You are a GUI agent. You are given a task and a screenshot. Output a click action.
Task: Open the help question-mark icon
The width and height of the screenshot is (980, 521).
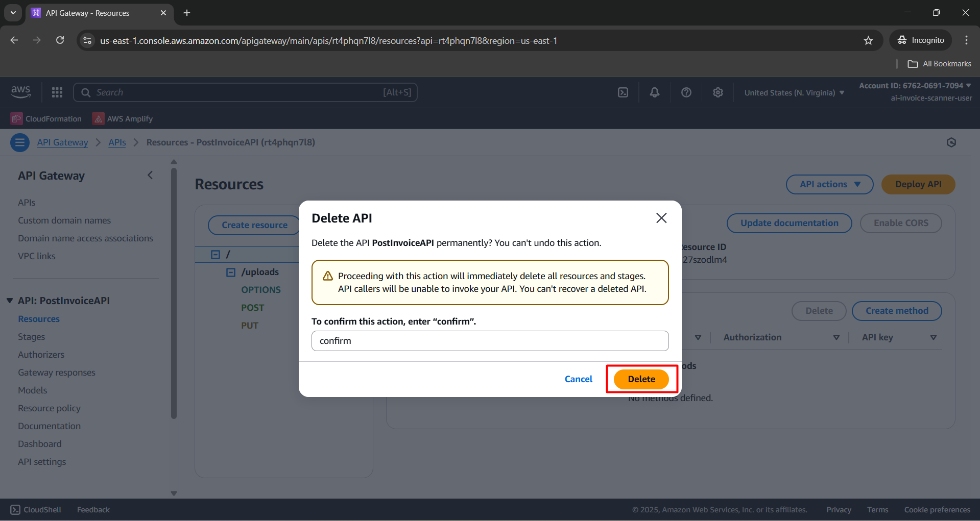[x=686, y=92]
